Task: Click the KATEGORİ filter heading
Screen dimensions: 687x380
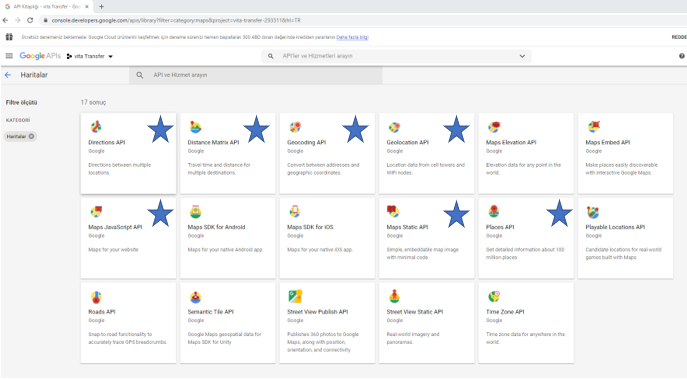Action: coord(18,120)
